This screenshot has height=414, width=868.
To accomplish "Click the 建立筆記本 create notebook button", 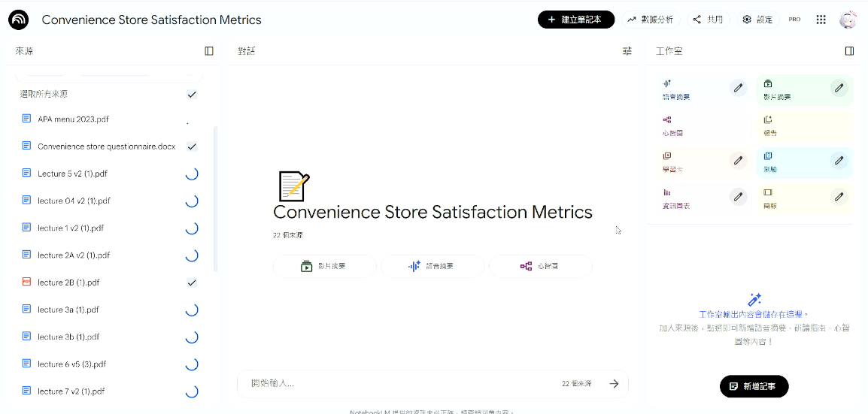I will point(575,20).
